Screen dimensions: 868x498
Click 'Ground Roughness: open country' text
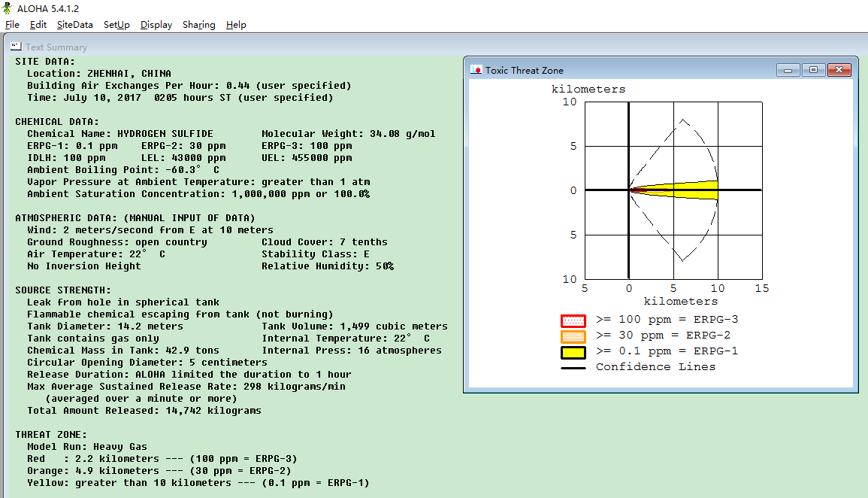point(116,242)
